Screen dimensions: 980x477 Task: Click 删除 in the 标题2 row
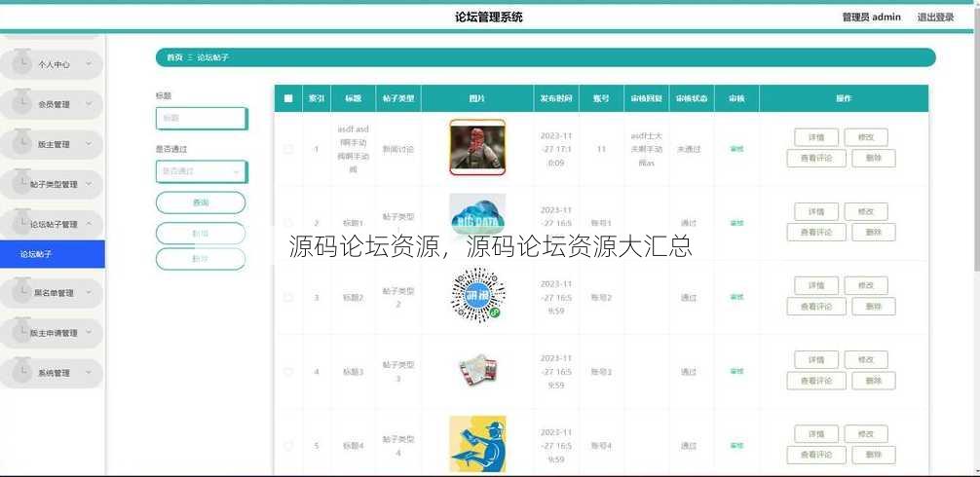click(x=873, y=307)
